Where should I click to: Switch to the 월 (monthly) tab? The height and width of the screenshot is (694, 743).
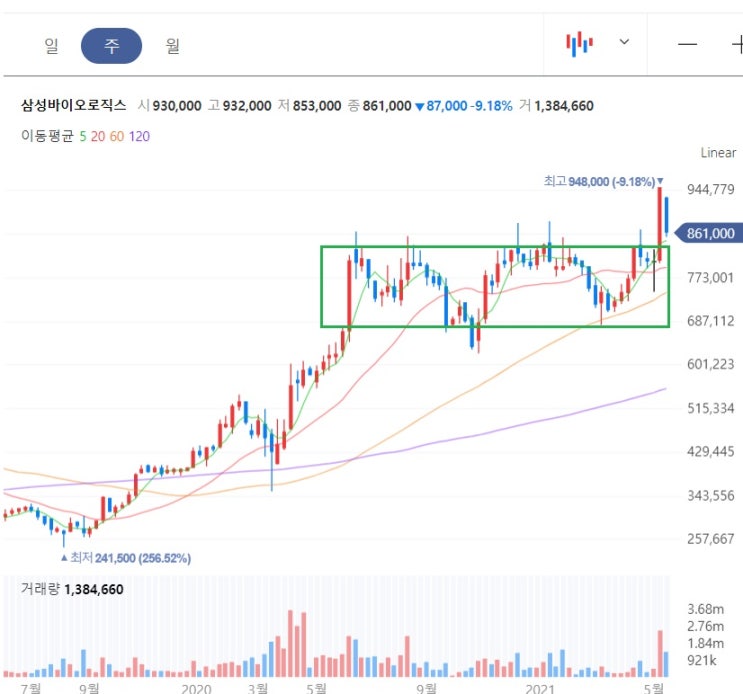pyautogui.click(x=173, y=45)
